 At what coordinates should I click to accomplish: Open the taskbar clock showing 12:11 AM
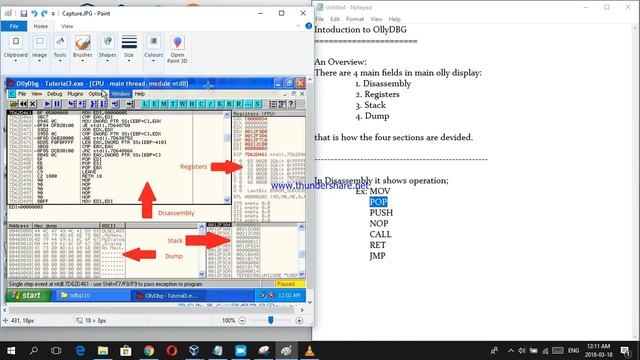coord(600,351)
